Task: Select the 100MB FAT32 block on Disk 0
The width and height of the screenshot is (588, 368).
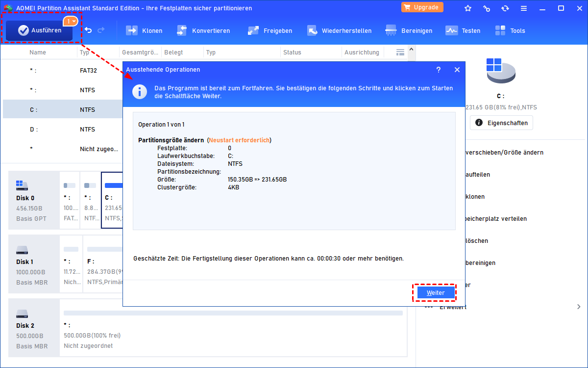Action: (x=70, y=200)
